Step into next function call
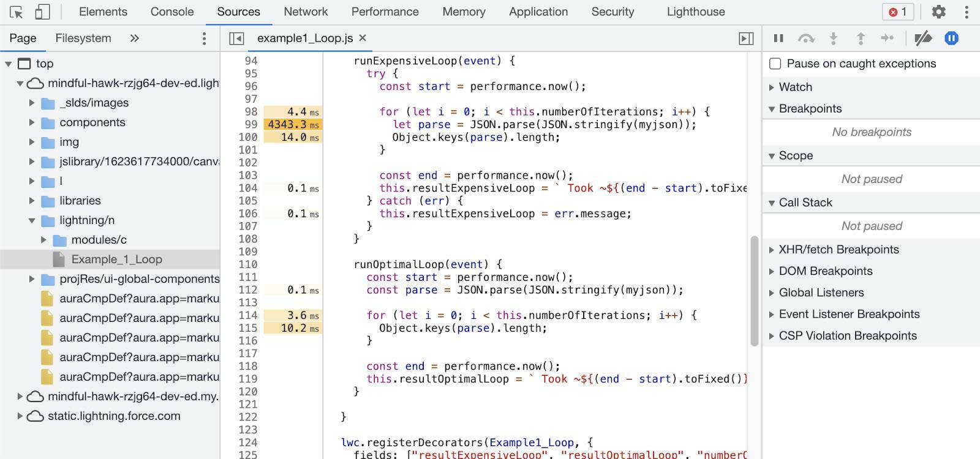This screenshot has height=459, width=980. tap(833, 39)
